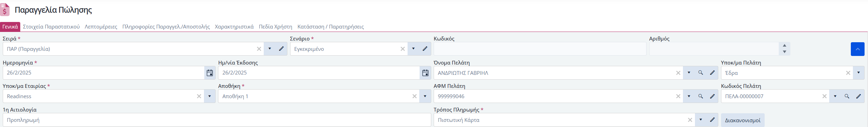The height and width of the screenshot is (127, 868).
Task: Expand the Αποθήκη dropdown list
Action: 425,96
